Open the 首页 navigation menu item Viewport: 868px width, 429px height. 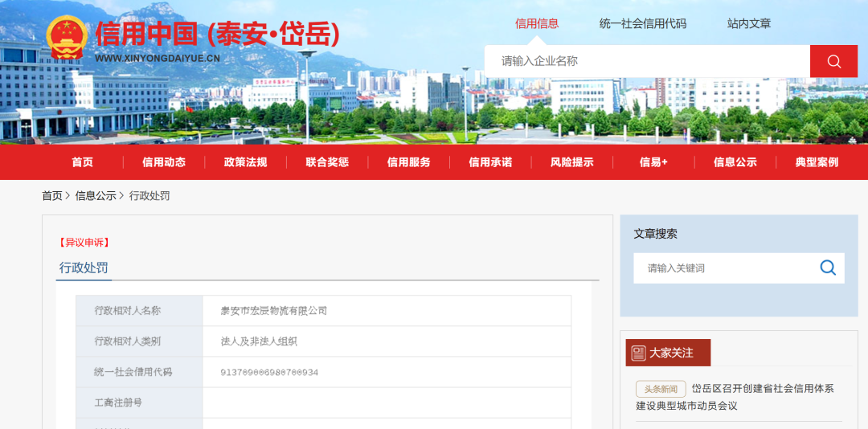(x=82, y=162)
